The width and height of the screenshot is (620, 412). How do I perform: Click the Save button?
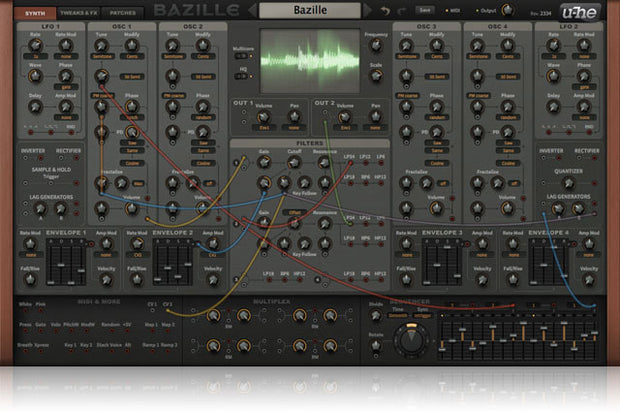(x=425, y=10)
